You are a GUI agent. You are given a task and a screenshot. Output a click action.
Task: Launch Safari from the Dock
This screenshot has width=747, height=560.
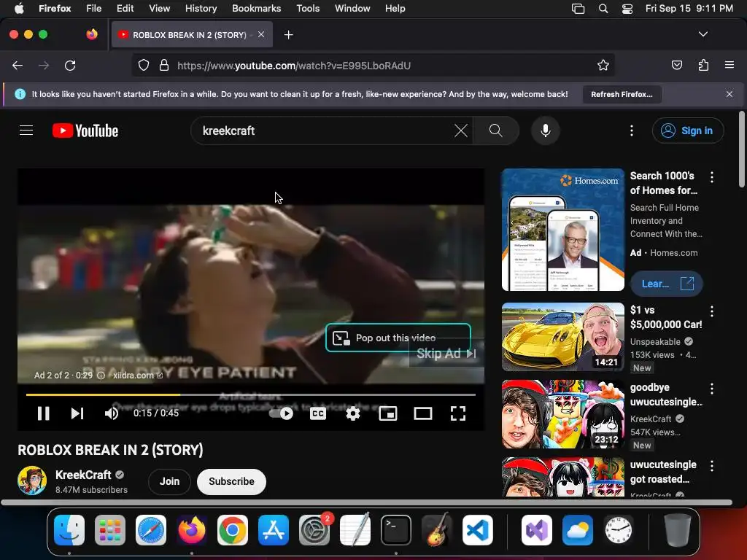[151, 529]
